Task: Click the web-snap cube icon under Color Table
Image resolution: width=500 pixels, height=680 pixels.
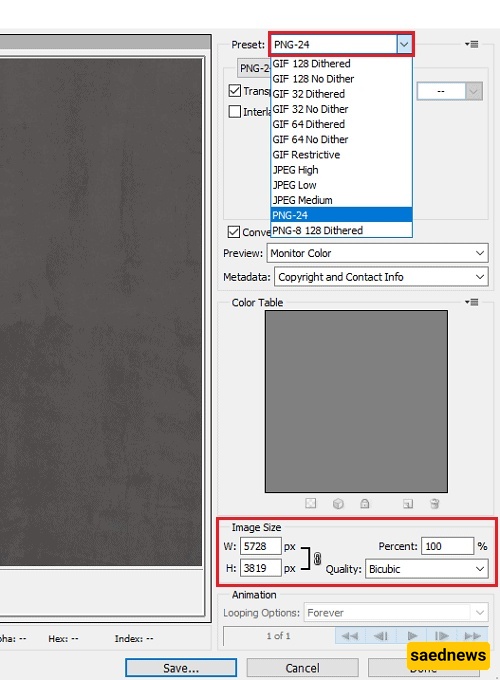Action: [338, 503]
